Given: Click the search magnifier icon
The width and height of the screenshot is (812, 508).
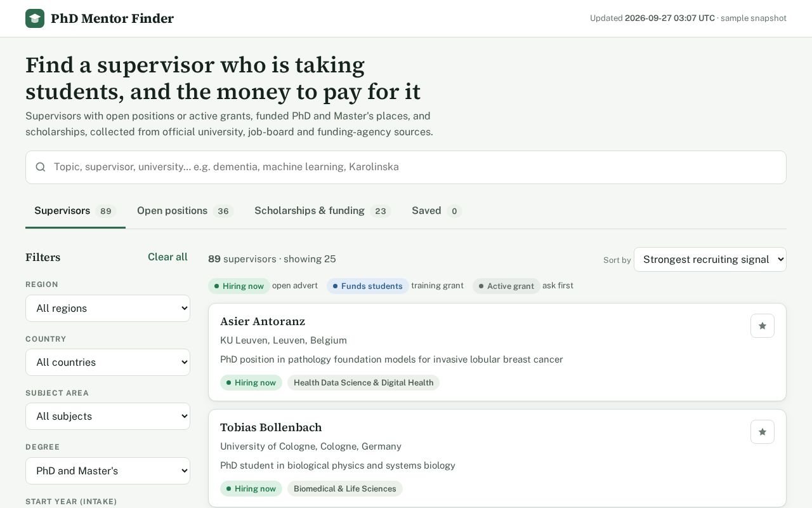Looking at the screenshot, I should click(41, 167).
